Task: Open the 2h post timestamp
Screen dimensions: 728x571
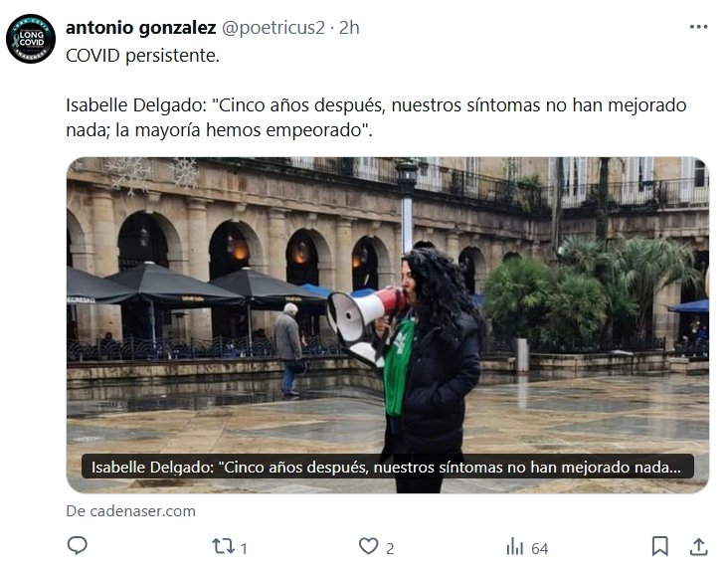Action: pyautogui.click(x=349, y=28)
